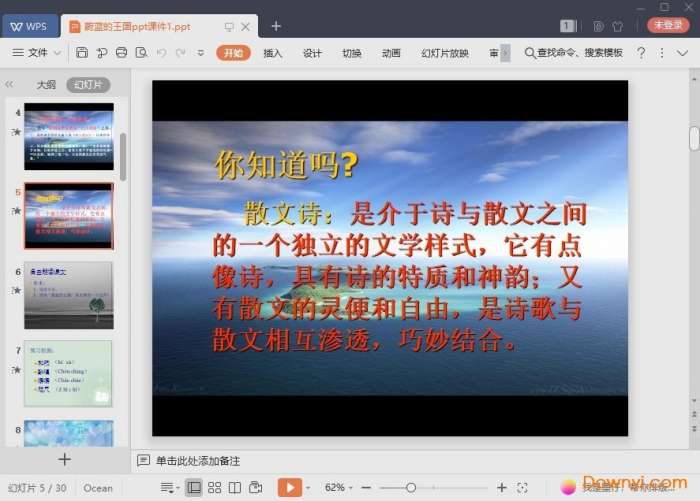Select the 开始 ribbon tab
Viewport: 700px width, 501px height.
[x=233, y=53]
